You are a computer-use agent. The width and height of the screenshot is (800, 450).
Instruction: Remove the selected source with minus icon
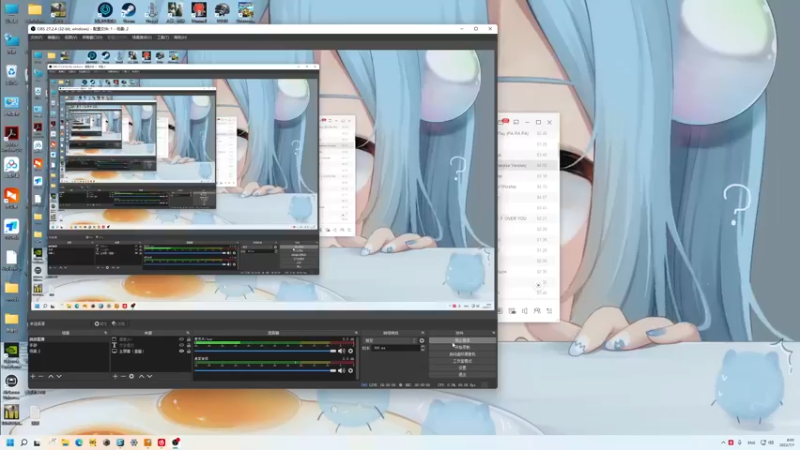[x=123, y=377]
